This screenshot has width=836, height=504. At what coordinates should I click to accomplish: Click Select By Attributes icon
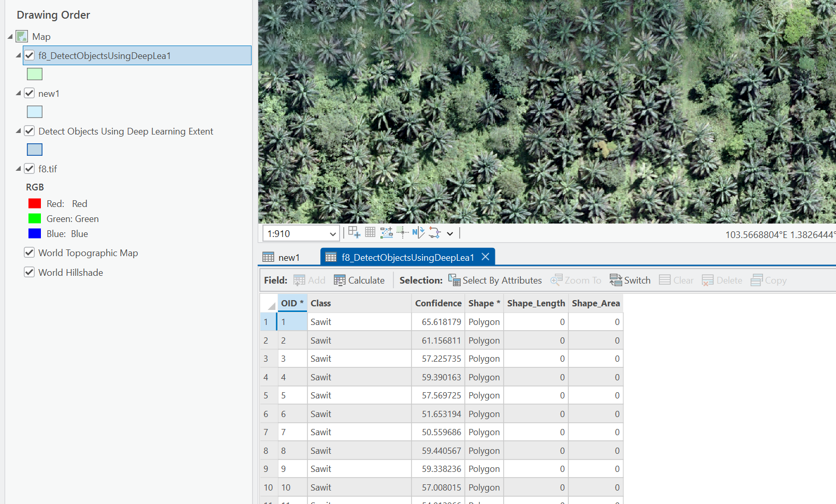coord(454,280)
